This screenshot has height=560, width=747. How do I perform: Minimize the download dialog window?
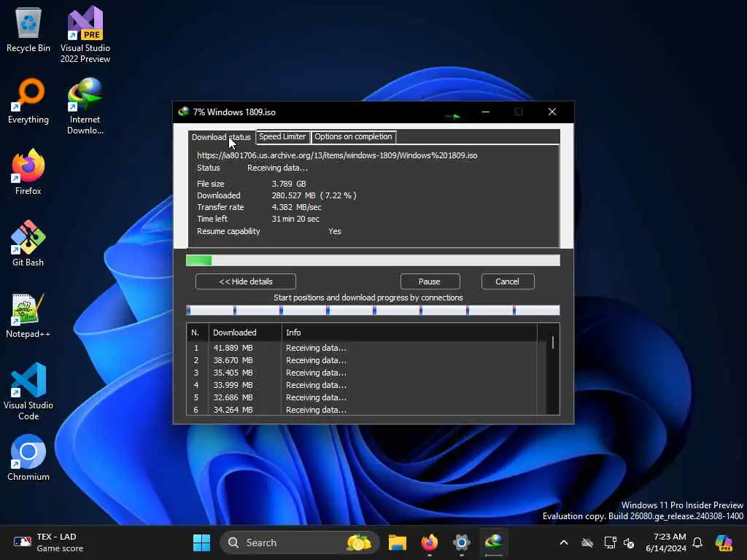click(485, 112)
